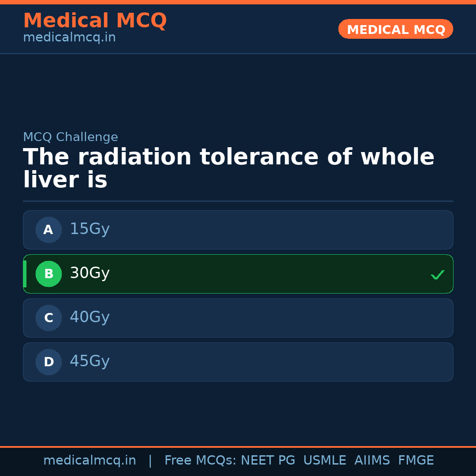The image size is (476, 476).
Task: Click the green highlight bar beside option B
Action: point(25,274)
